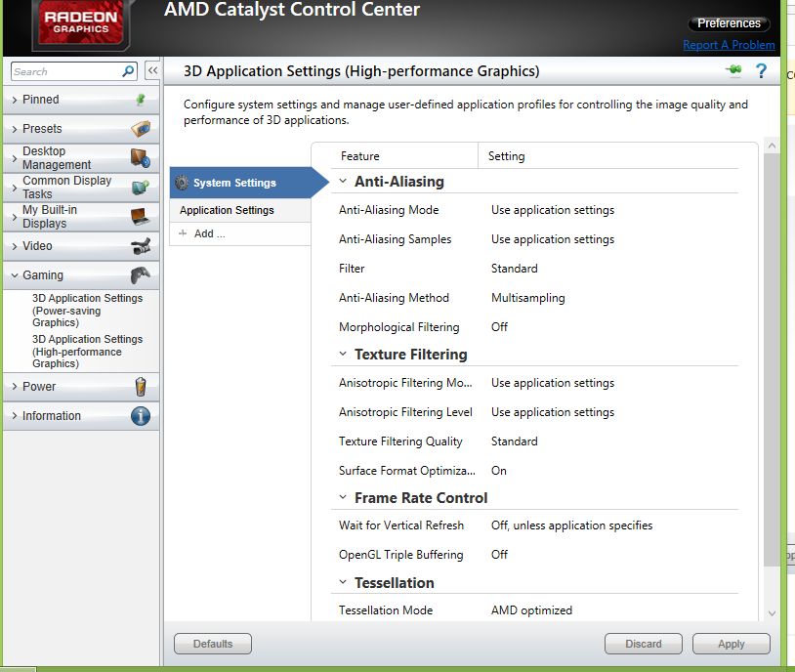This screenshot has width=795, height=672.
Task: Click the Power battery icon
Action: (141, 387)
